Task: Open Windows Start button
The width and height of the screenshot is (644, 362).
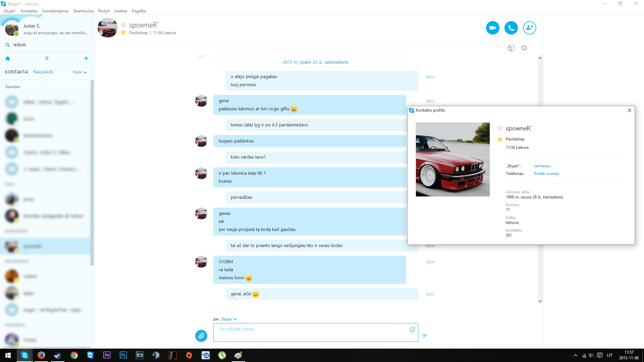Action: point(8,355)
